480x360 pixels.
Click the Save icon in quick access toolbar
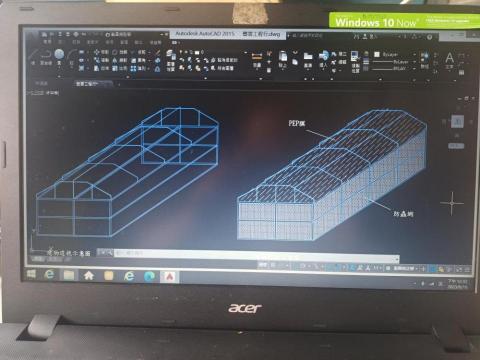coord(60,34)
